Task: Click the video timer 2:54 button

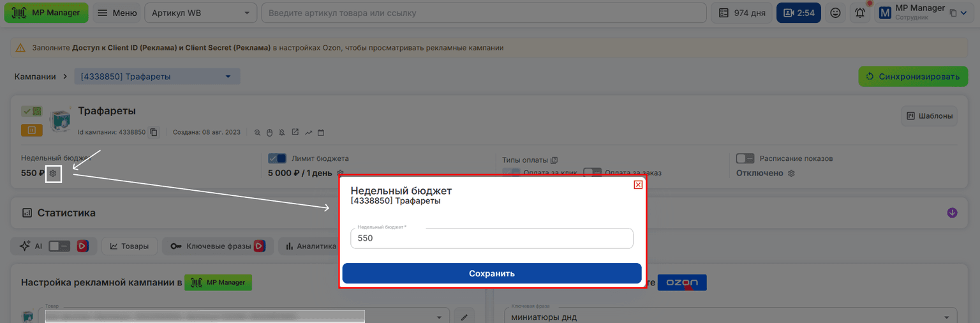Action: (x=799, y=13)
